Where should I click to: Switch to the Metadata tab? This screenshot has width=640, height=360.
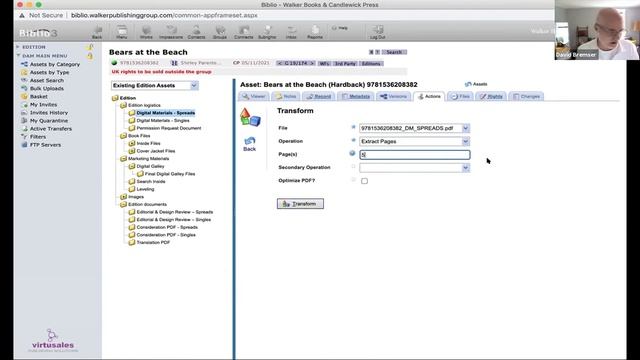click(x=356, y=97)
